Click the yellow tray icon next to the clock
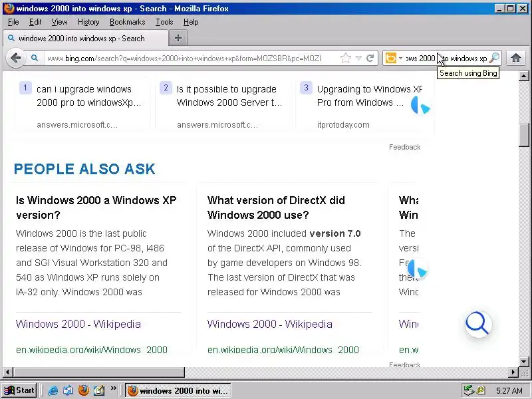 coord(480,390)
